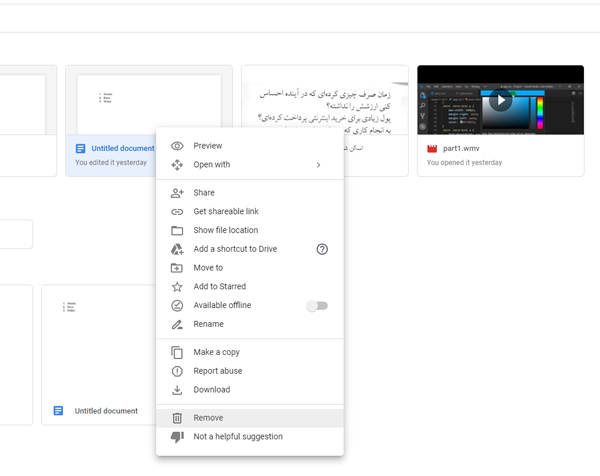Screen dimensions: 600x476
Task: Expand the Open with submenu arrow
Action: pos(318,165)
